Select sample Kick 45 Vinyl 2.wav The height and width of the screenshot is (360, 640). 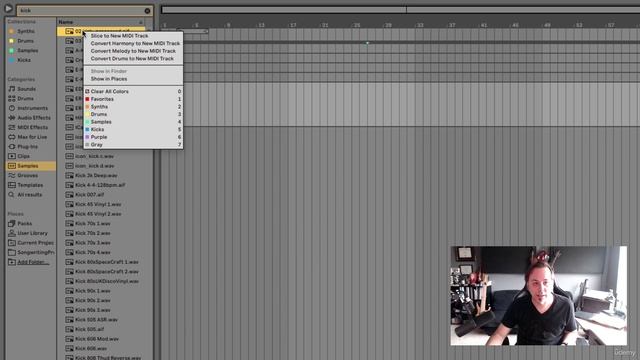[98, 214]
